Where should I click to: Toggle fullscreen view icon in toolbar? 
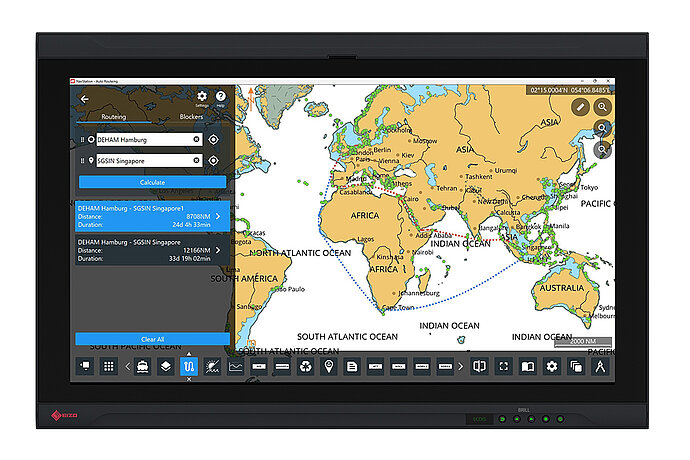(x=503, y=366)
